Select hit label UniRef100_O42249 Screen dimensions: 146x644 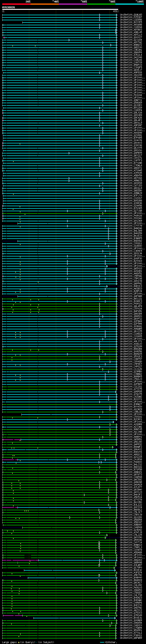[131, 75]
